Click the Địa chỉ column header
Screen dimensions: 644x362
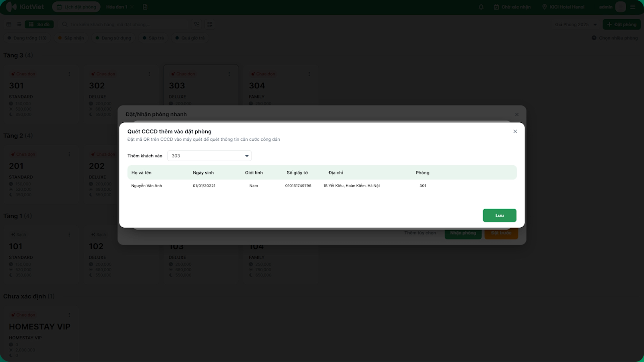pyautogui.click(x=336, y=173)
